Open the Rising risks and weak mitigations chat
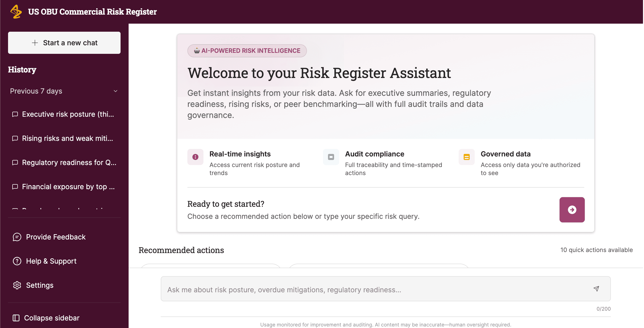 click(67, 138)
